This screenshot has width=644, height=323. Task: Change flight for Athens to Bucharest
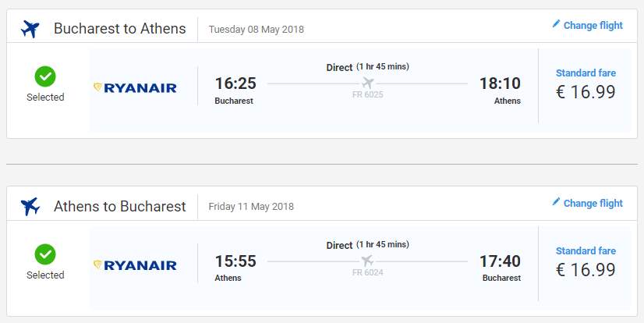pyautogui.click(x=593, y=203)
